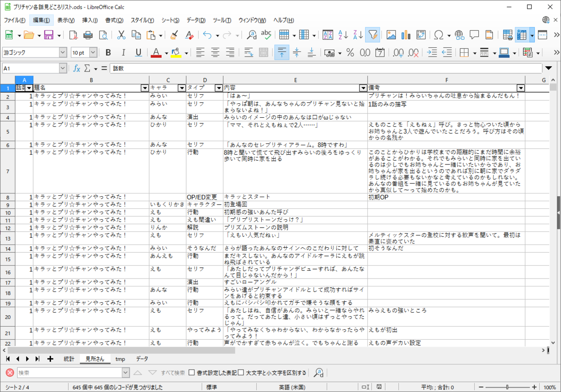The width and height of the screenshot is (561, 392).
Task: Insert a chart
Action: (x=406, y=35)
